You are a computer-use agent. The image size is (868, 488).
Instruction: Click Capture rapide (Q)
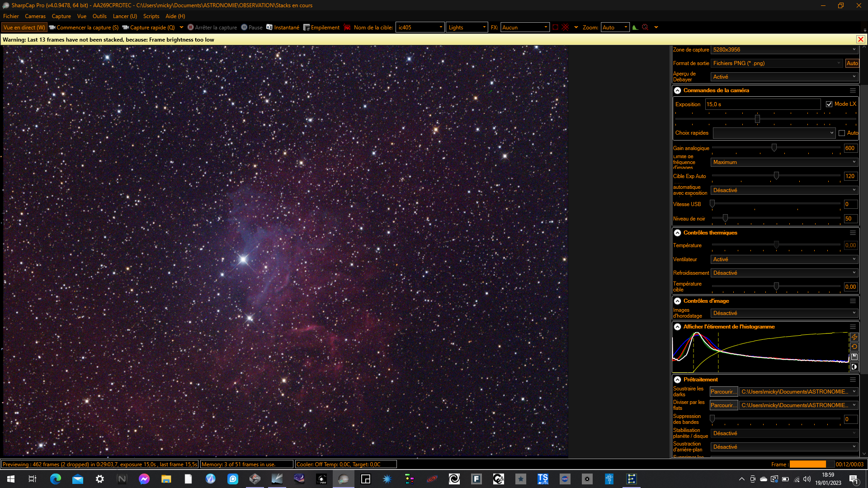coord(148,28)
